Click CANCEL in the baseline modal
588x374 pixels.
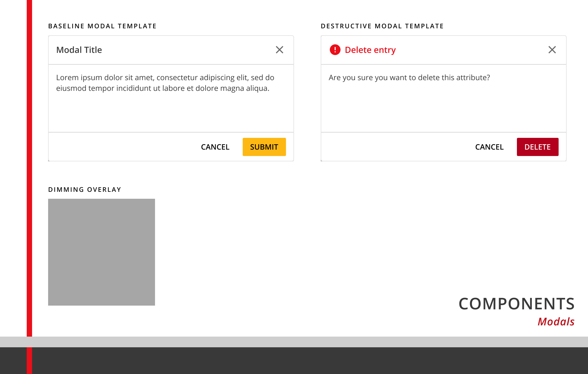[215, 147]
